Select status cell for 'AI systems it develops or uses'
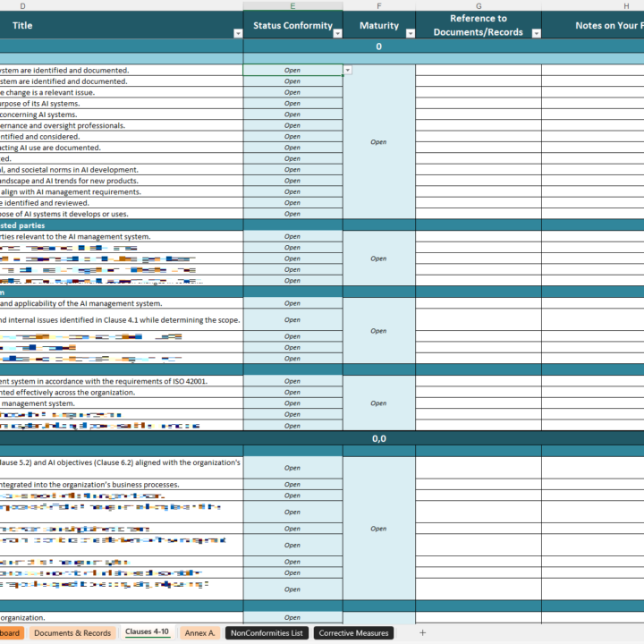 (x=292, y=214)
